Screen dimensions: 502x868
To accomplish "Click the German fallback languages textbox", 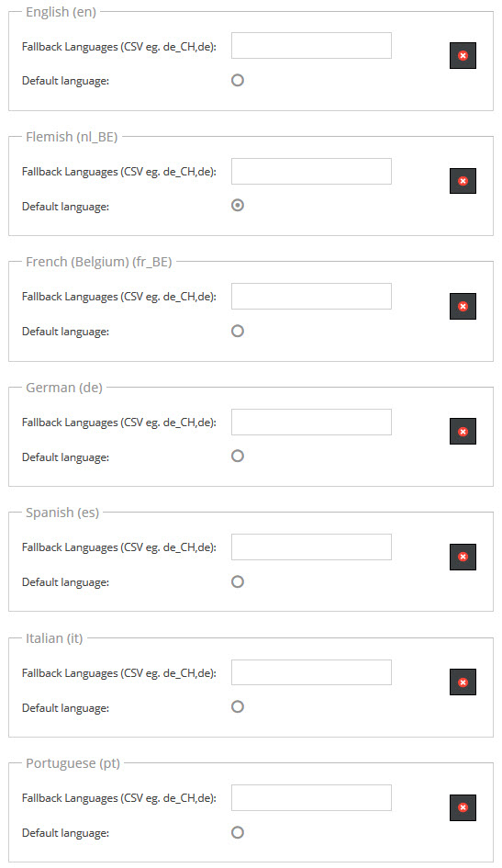I will click(311, 422).
